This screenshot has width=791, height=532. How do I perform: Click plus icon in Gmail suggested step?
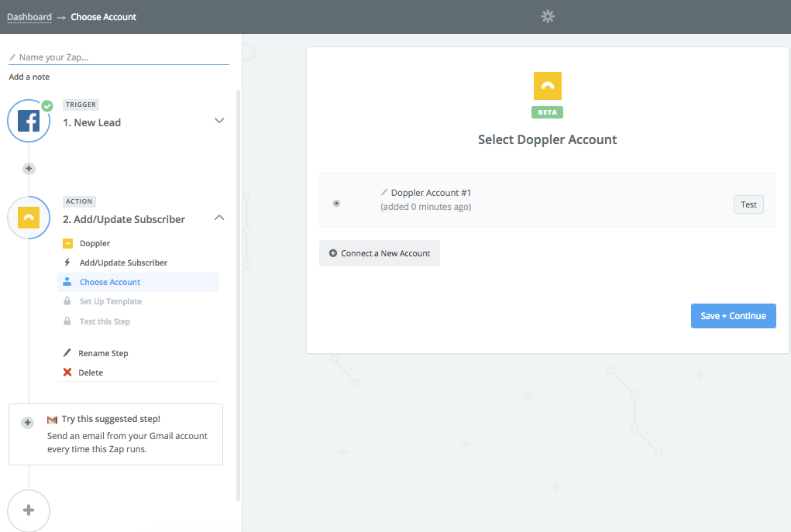pos(28,423)
